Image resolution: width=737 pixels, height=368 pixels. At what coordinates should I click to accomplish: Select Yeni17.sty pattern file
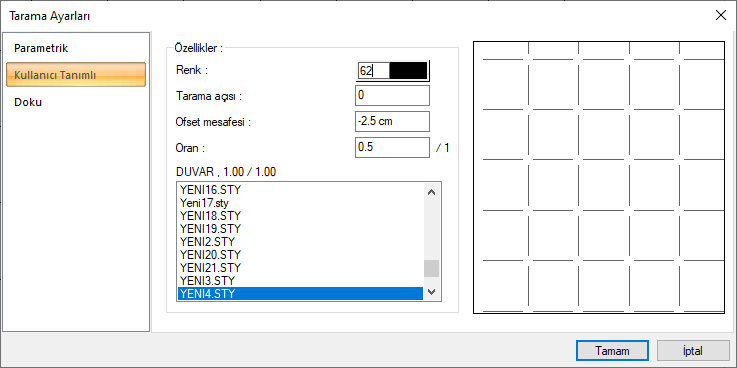tap(300, 203)
